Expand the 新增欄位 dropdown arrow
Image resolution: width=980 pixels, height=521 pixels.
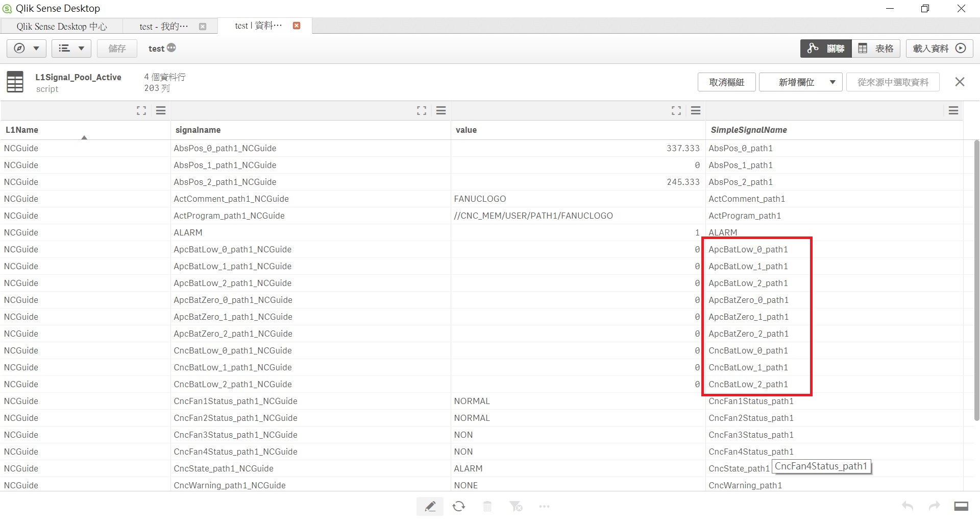click(x=833, y=82)
